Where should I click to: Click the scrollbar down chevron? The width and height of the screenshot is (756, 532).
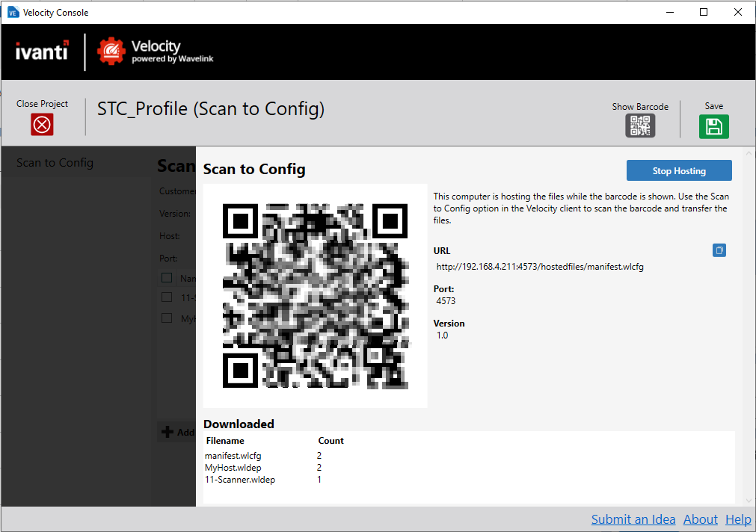[749, 499]
